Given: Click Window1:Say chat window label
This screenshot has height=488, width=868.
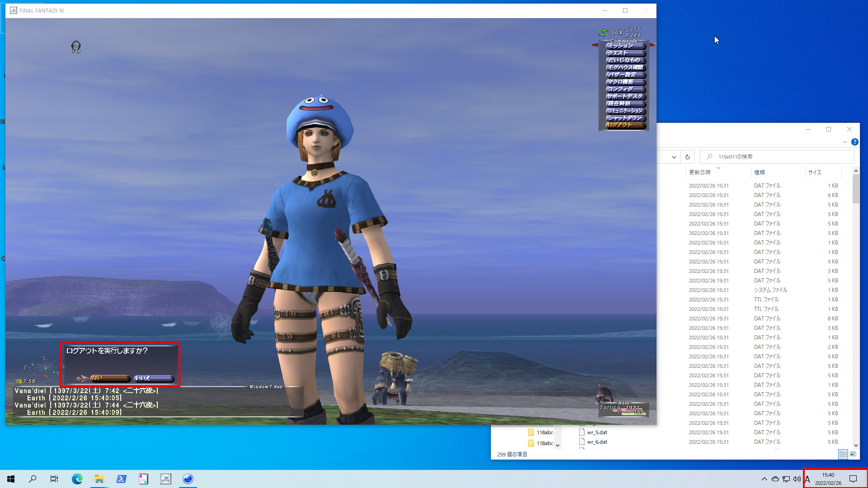Looking at the screenshot, I should 266,387.
